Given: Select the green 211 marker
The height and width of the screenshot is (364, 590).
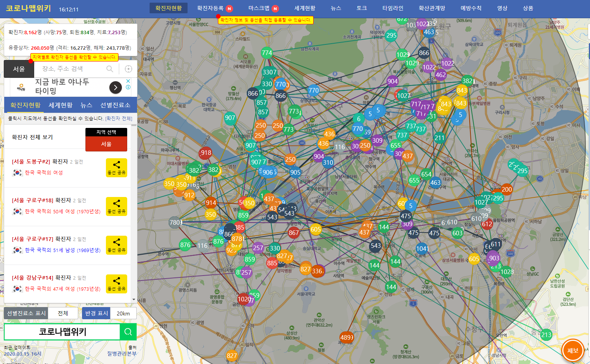Looking at the screenshot, I should [x=439, y=138].
